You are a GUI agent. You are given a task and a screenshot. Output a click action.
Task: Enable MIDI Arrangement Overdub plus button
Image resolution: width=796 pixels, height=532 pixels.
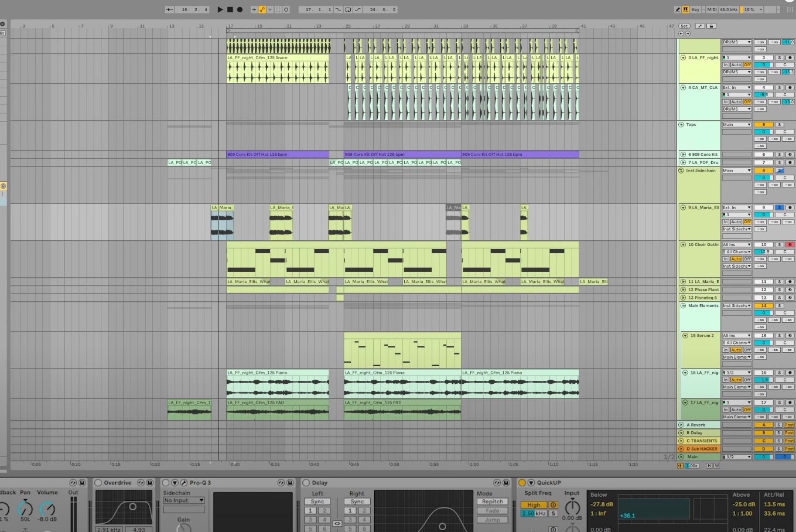point(254,9)
